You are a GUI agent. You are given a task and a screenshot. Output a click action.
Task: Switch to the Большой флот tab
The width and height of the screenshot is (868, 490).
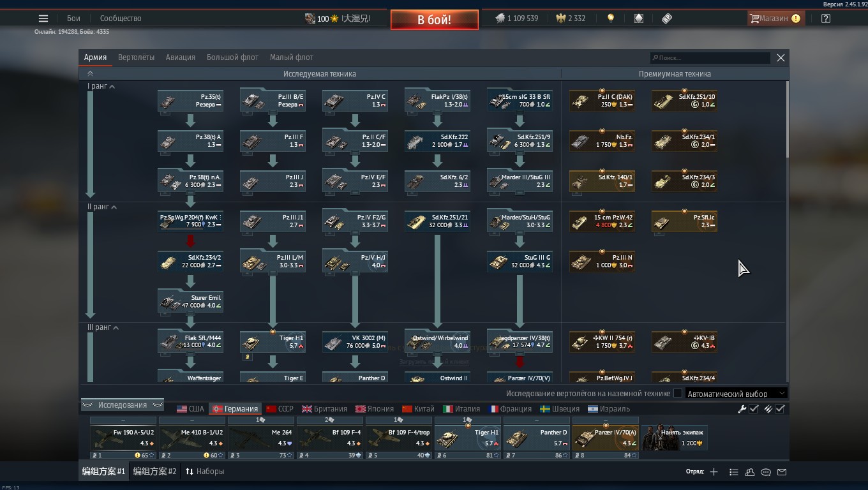tap(232, 57)
